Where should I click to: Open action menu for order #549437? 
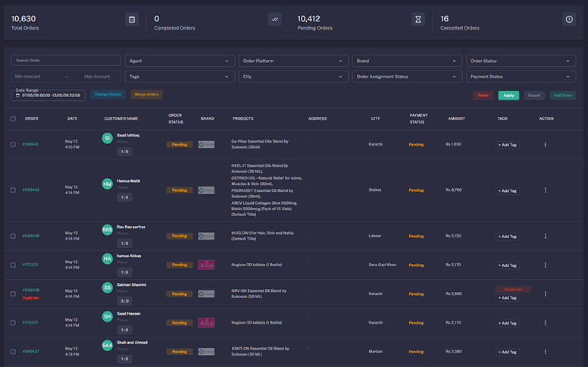tap(546, 352)
